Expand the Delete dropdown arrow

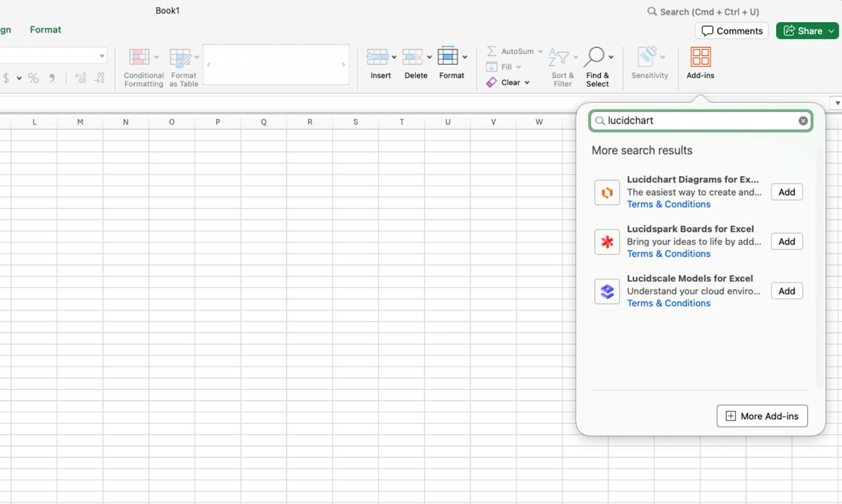[x=429, y=57]
